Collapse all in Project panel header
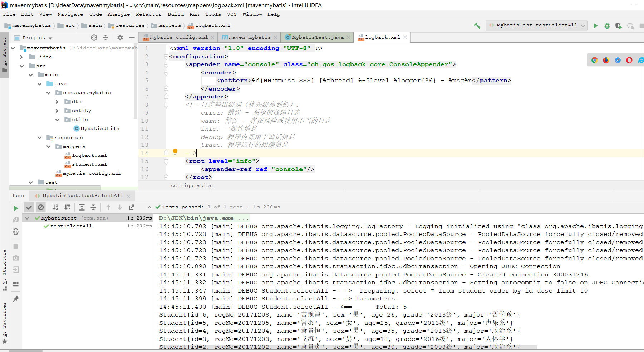644x352 pixels. point(105,38)
